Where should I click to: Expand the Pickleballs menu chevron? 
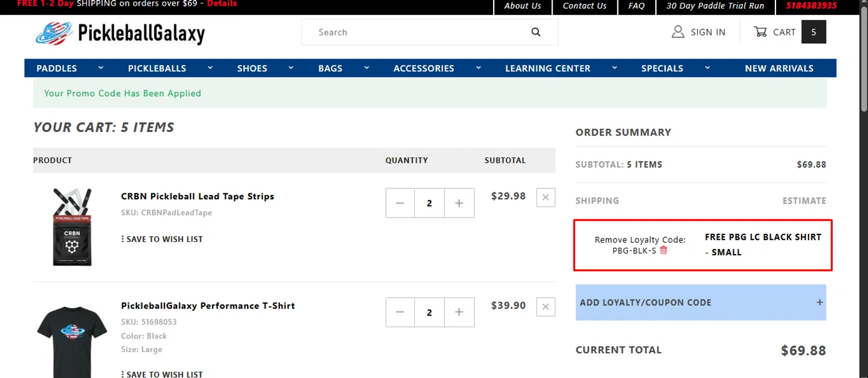click(210, 68)
